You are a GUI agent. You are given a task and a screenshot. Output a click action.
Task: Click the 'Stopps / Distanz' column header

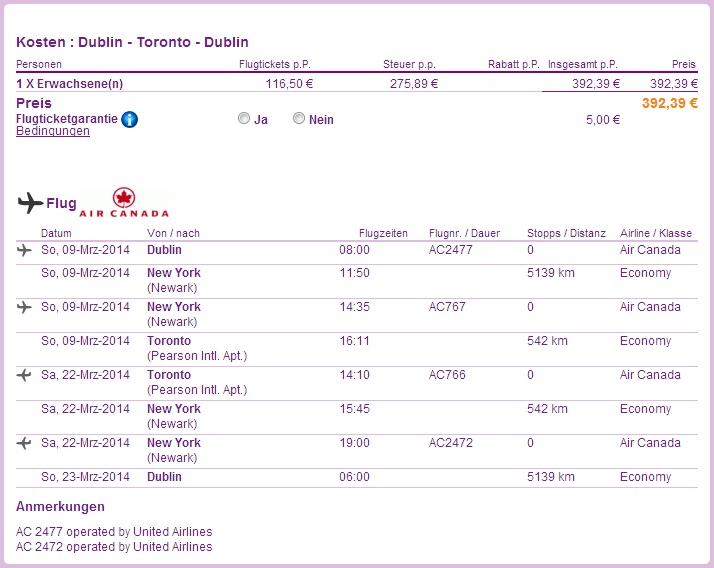566,233
